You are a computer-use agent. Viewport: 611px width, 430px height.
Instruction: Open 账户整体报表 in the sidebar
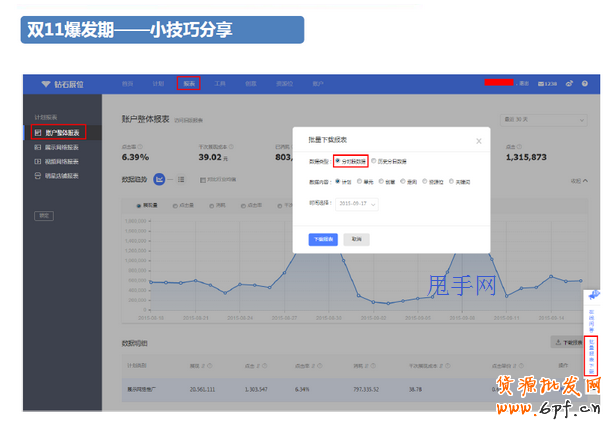(x=58, y=131)
